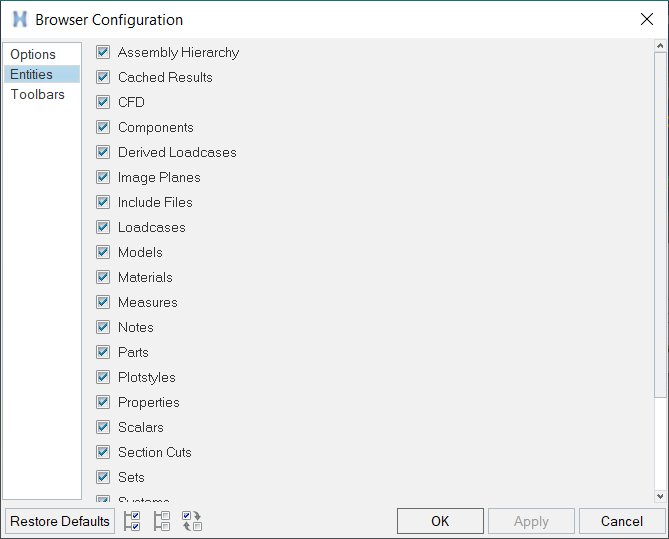Toggle the Section Cuts checkbox
This screenshot has height=539, width=669.
(103, 452)
